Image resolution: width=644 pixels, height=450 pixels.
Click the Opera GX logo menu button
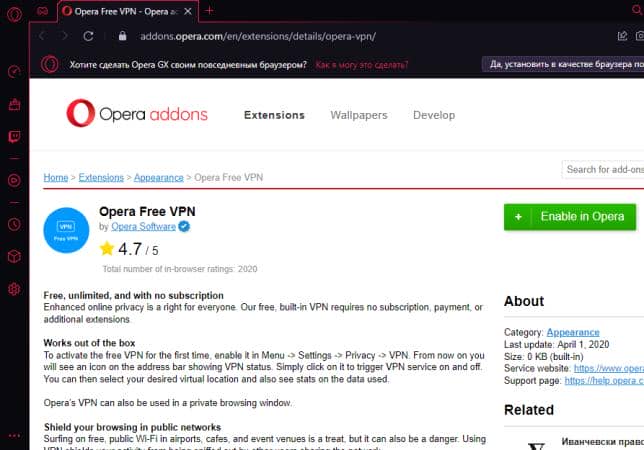click(x=14, y=10)
